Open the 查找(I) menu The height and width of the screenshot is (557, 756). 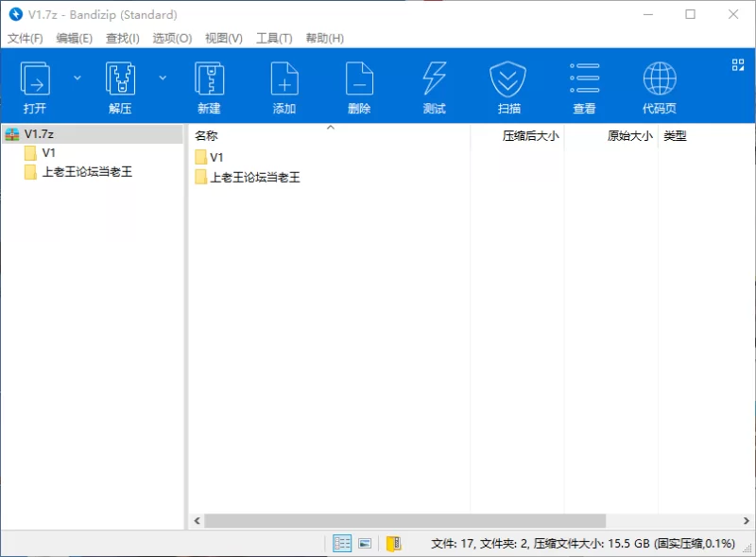(123, 38)
